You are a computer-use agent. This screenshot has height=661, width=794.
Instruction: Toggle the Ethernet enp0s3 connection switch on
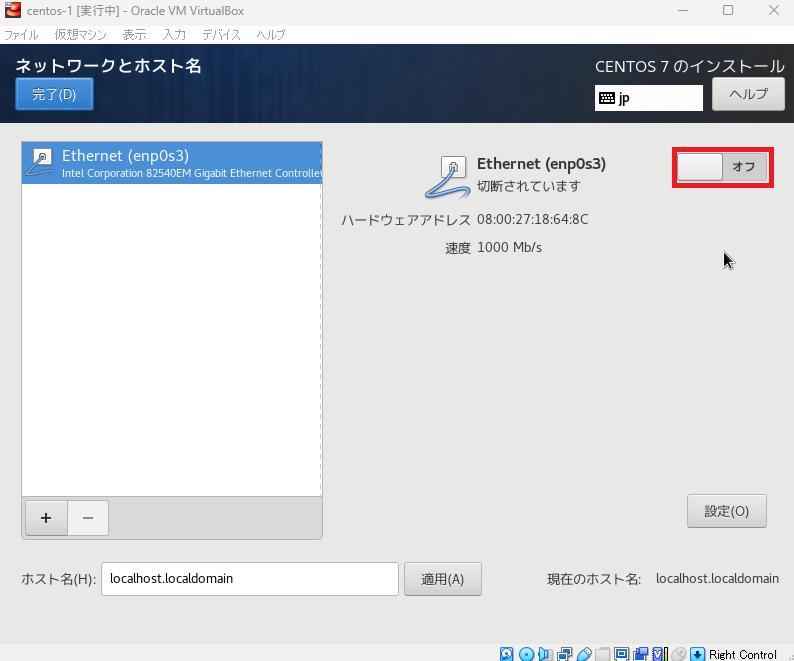pos(723,167)
